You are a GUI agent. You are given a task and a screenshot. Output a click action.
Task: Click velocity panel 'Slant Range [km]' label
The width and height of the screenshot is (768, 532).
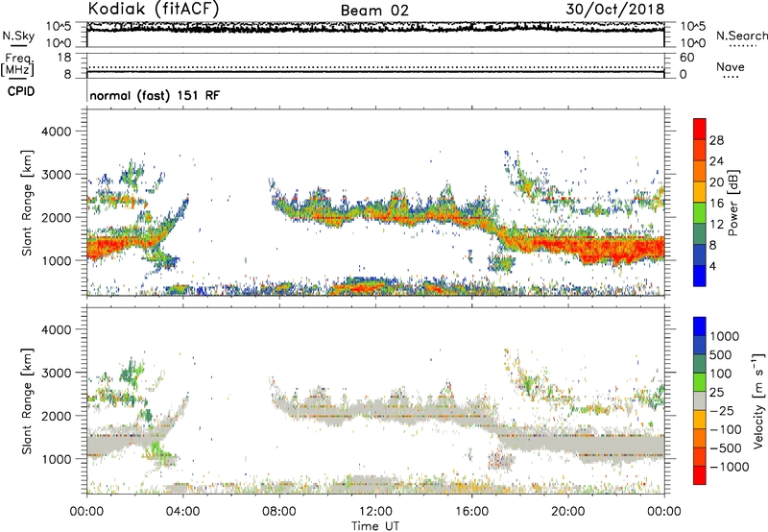pos(27,401)
